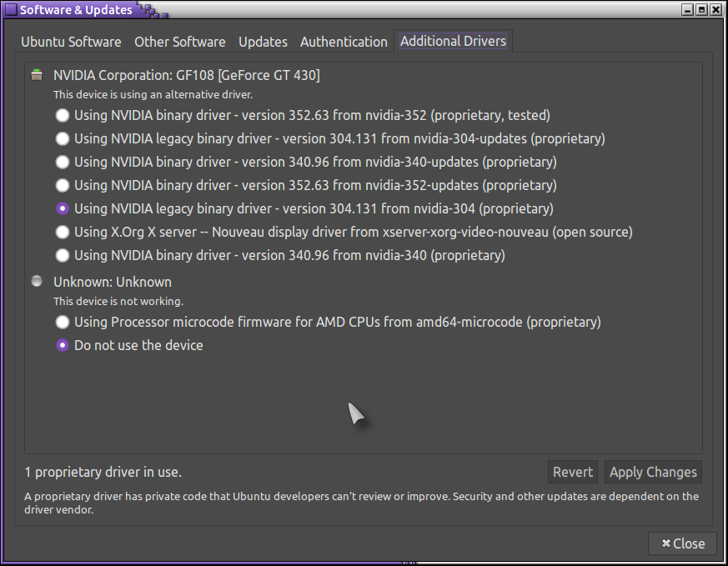Click the 'Unknown: Unknown' device heading
Image resolution: width=728 pixels, height=566 pixels.
click(x=113, y=282)
